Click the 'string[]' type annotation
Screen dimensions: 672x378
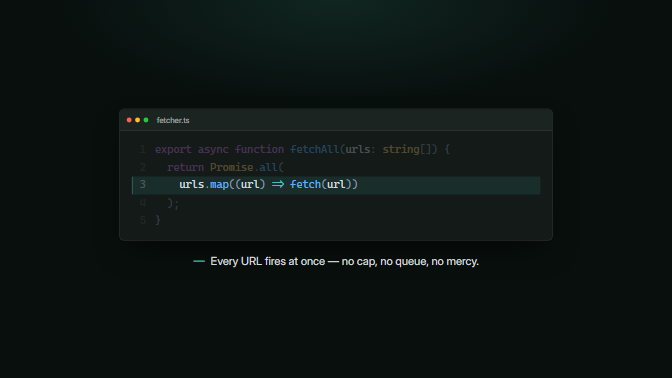pos(407,149)
